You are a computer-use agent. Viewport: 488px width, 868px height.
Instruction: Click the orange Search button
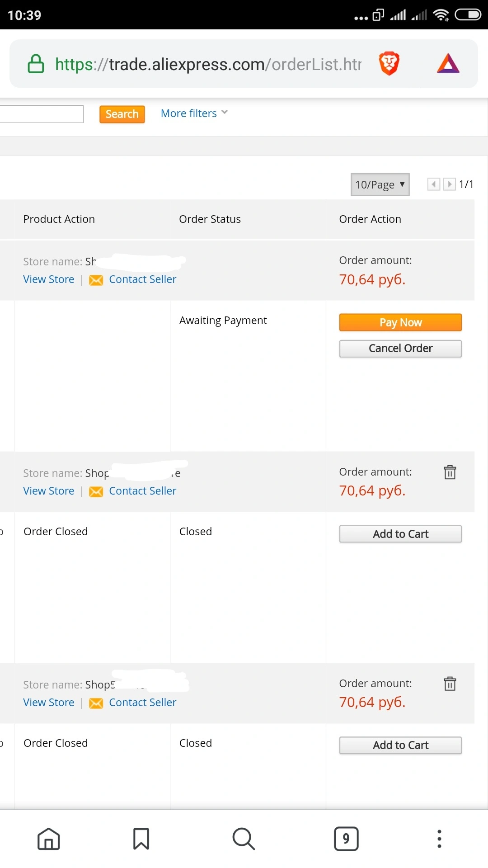pos(122,114)
